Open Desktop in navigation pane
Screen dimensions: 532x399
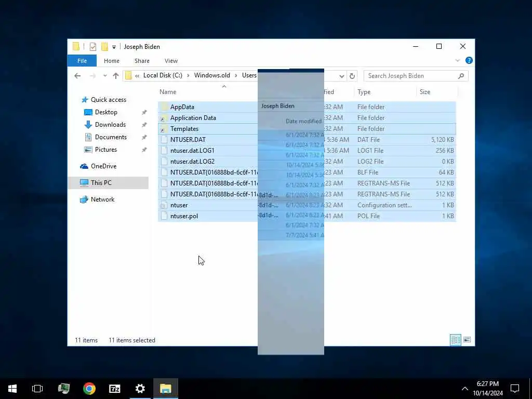coord(106,112)
